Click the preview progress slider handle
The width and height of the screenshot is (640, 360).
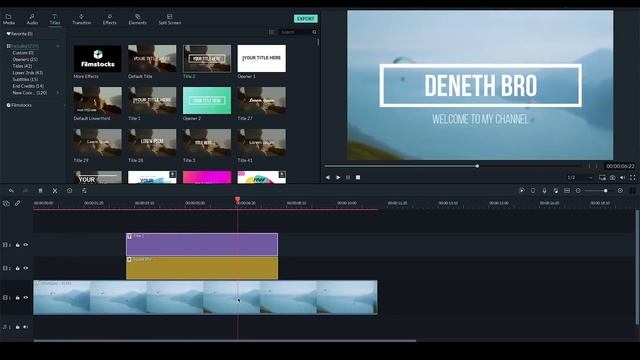[477, 166]
